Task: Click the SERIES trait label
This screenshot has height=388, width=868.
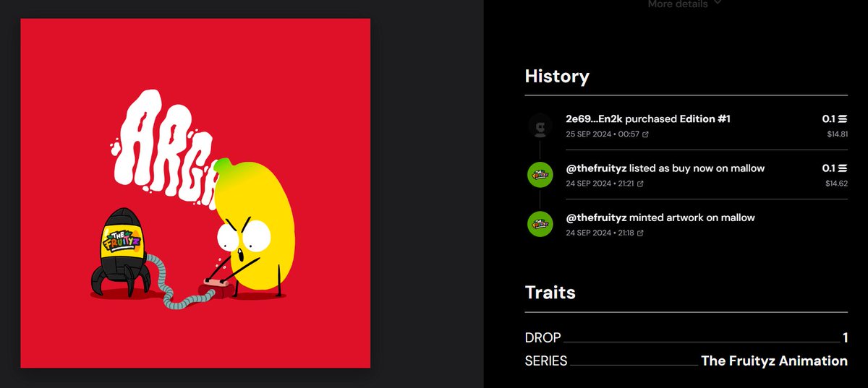Action: (546, 361)
